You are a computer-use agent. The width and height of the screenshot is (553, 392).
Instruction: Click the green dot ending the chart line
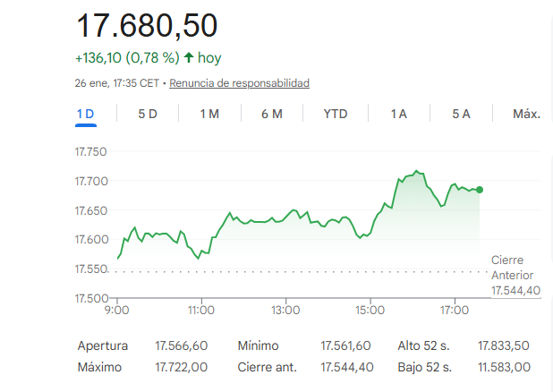click(x=481, y=190)
